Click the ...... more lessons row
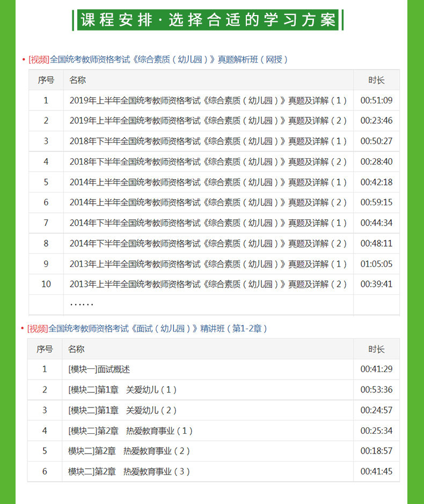 pyautogui.click(x=82, y=305)
